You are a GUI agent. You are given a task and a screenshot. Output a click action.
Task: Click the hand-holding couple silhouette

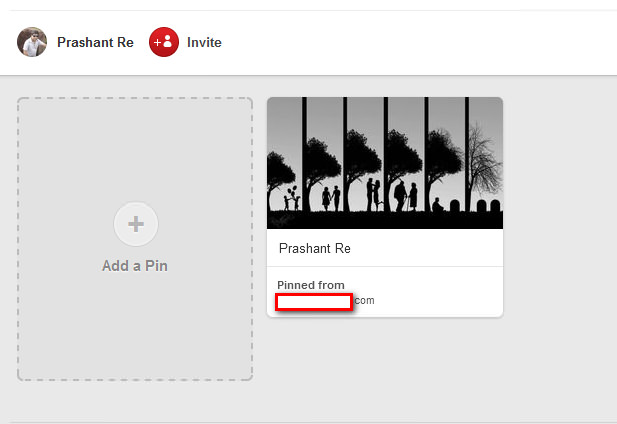331,197
